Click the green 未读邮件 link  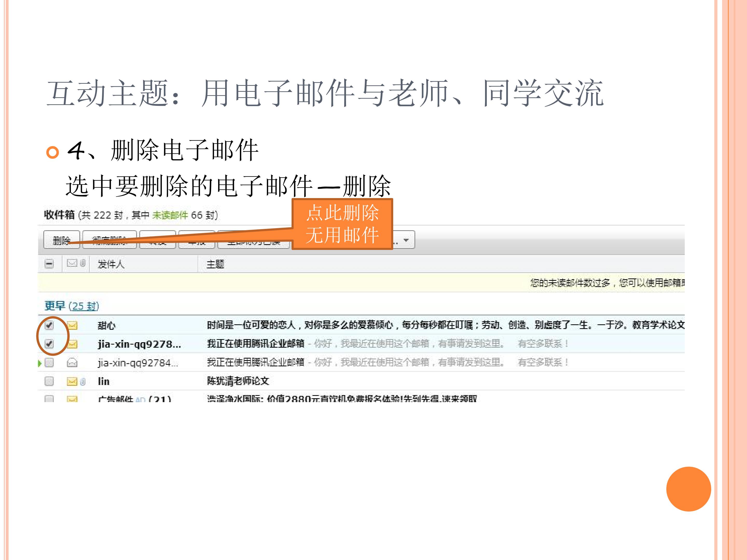(x=170, y=215)
